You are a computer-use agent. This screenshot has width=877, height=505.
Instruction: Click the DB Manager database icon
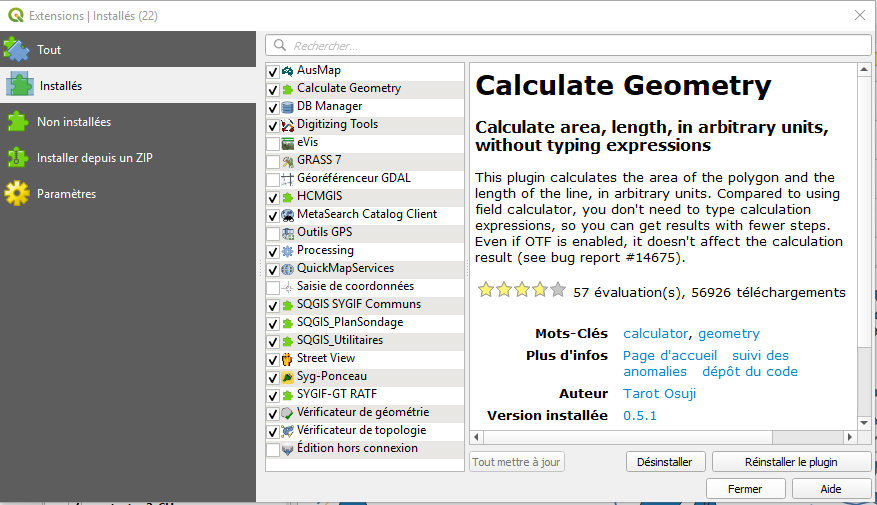pos(287,107)
